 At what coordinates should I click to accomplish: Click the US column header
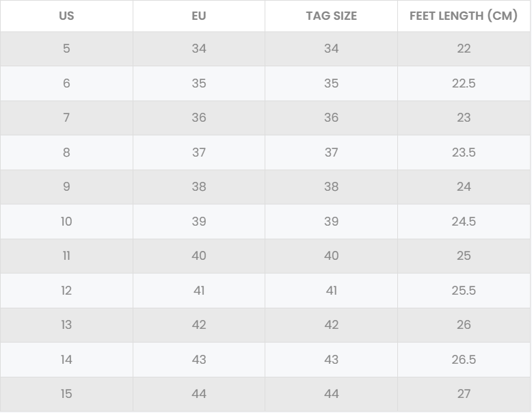[66, 16]
